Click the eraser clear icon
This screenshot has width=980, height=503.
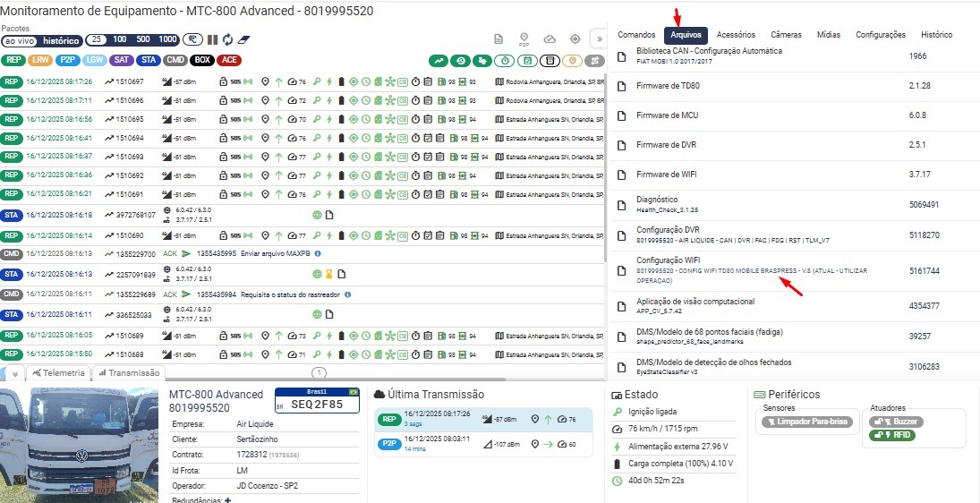[x=243, y=40]
